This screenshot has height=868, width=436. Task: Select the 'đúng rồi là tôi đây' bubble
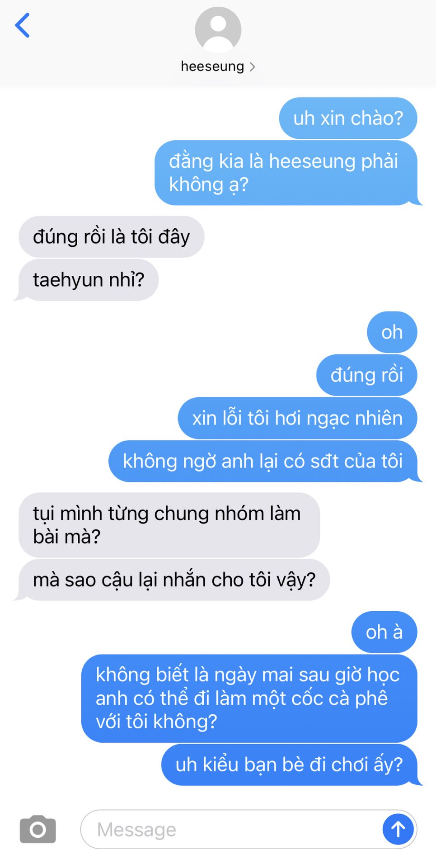[x=111, y=237]
